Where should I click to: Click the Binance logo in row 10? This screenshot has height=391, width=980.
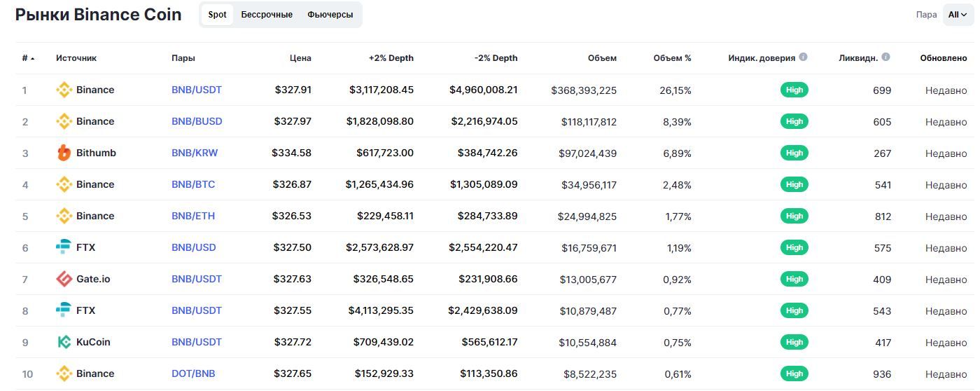click(64, 373)
